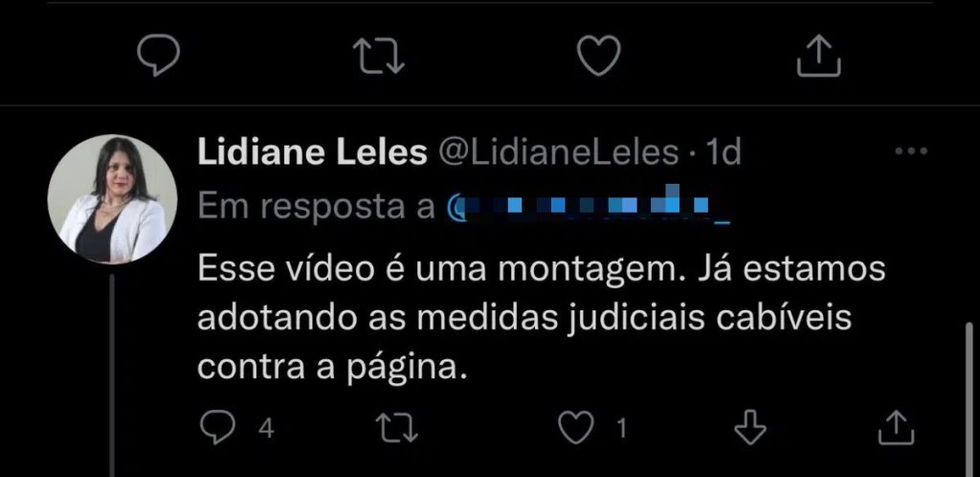Reply to the top tweet
The width and height of the screenshot is (980, 477).
click(158, 56)
